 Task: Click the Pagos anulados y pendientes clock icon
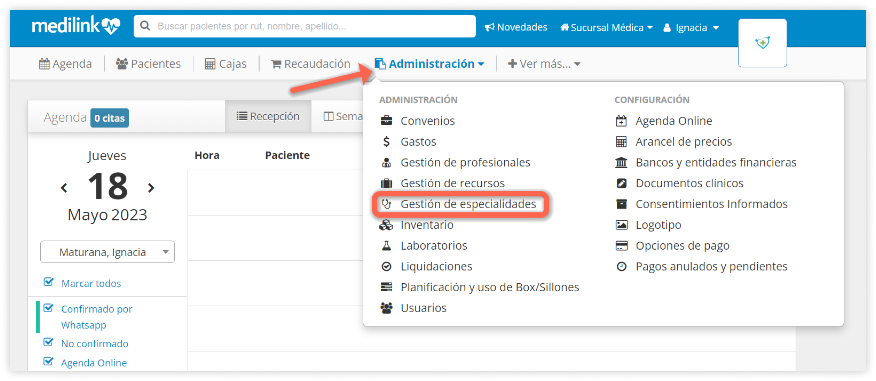pos(621,266)
